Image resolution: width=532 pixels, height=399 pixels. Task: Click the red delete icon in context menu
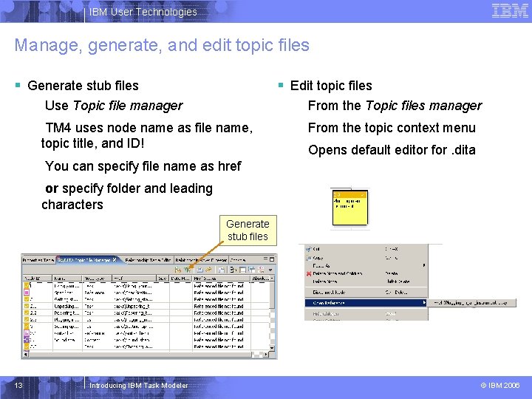pyautogui.click(x=309, y=273)
